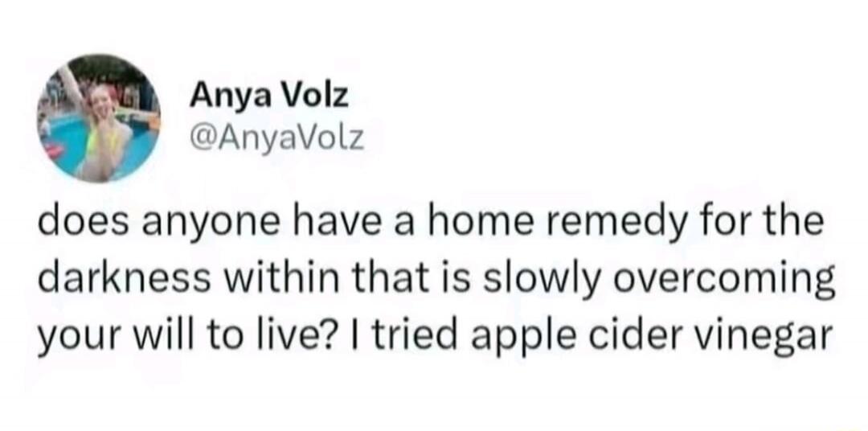The height and width of the screenshot is (431, 868).
Task: Click the word 'cider' in the tweet
Action: [x=612, y=334]
